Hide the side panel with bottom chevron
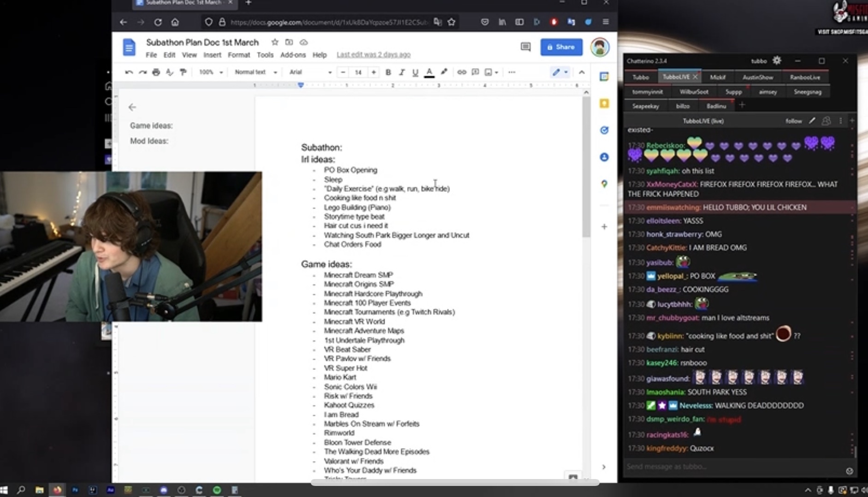This screenshot has width=868, height=497. (x=604, y=467)
